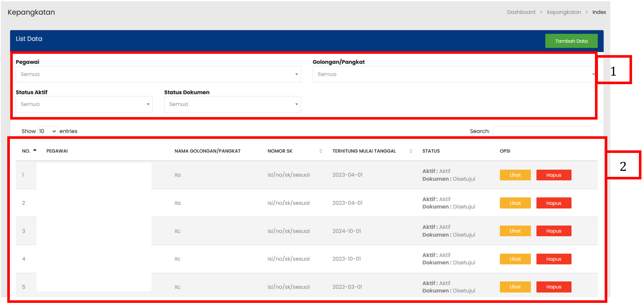Sort table by the NO. column arrow
644x305 pixels.
[x=35, y=150]
